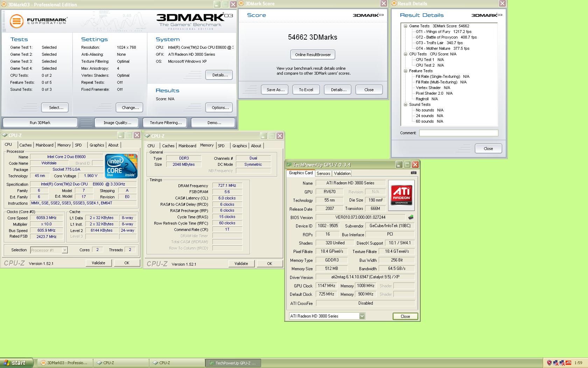Click the Comment input field

(458, 133)
